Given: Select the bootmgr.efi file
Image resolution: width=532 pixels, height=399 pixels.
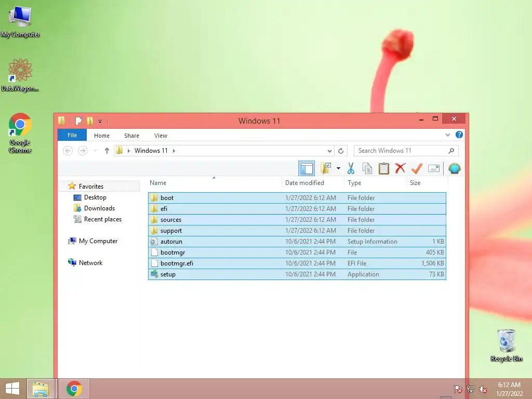Looking at the screenshot, I should pos(297,263).
